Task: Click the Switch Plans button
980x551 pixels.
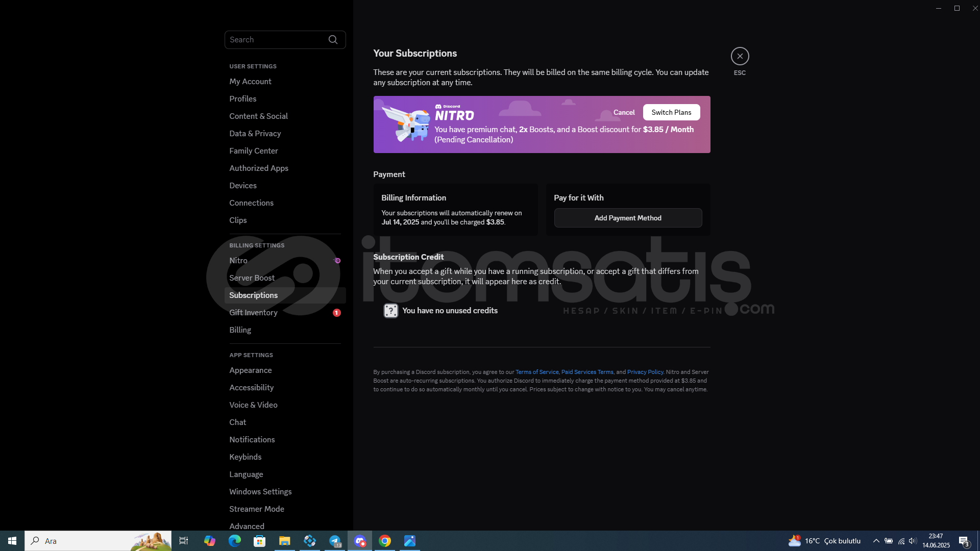Action: (671, 112)
